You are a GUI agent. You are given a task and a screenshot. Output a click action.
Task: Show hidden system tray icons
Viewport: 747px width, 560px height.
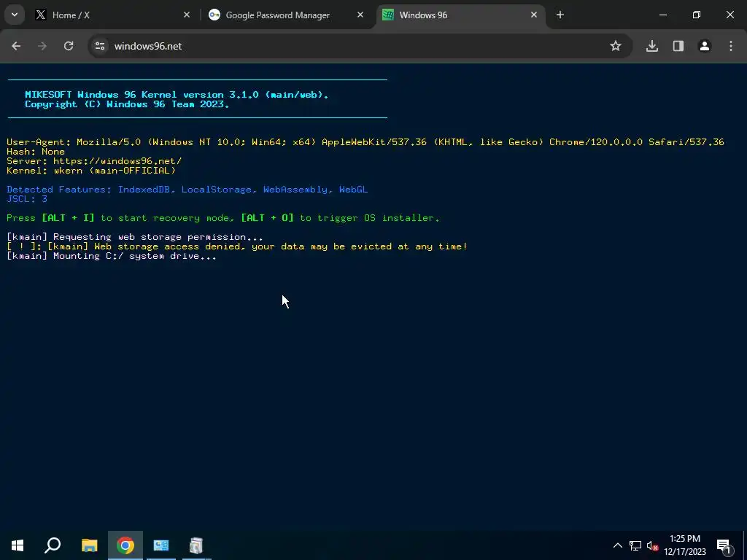pos(617,545)
